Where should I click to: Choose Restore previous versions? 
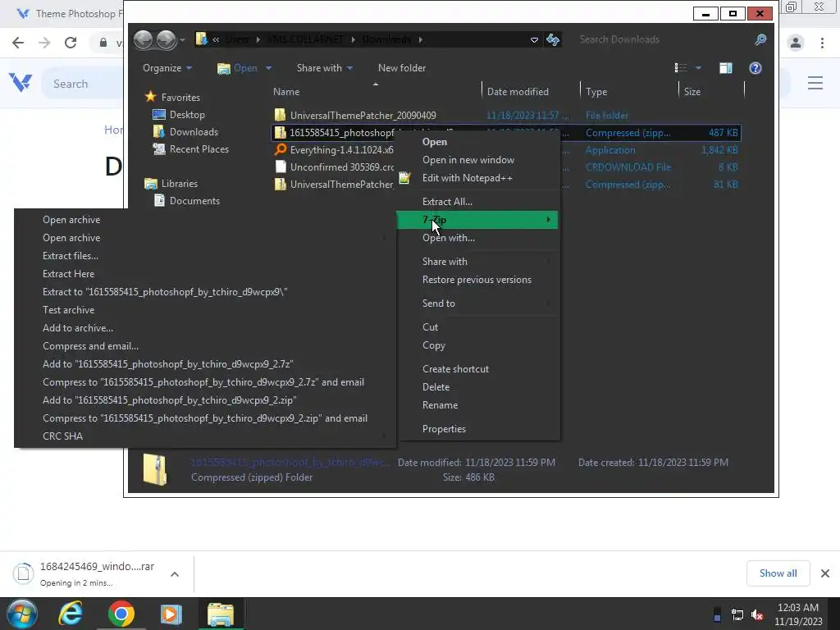477,280
